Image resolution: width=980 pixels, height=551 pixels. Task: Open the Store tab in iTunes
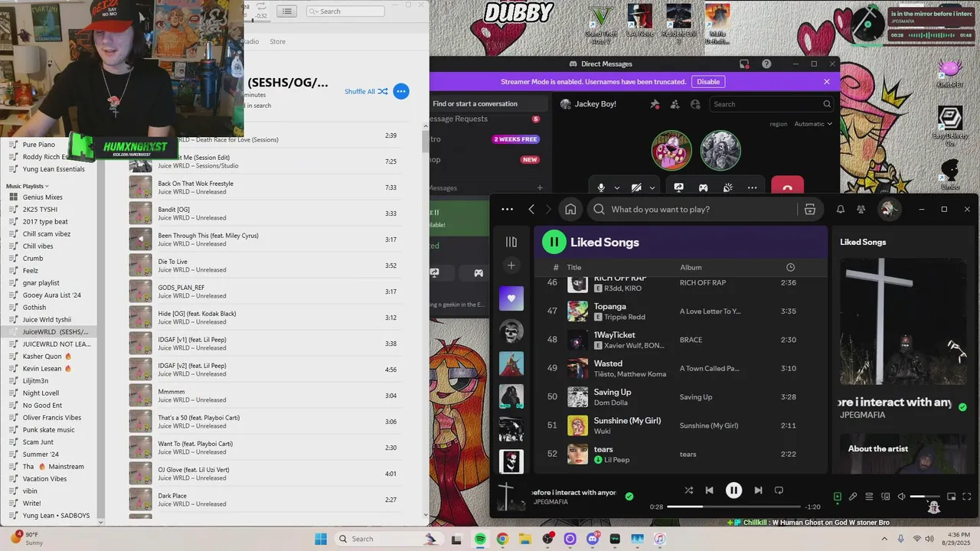[277, 41]
